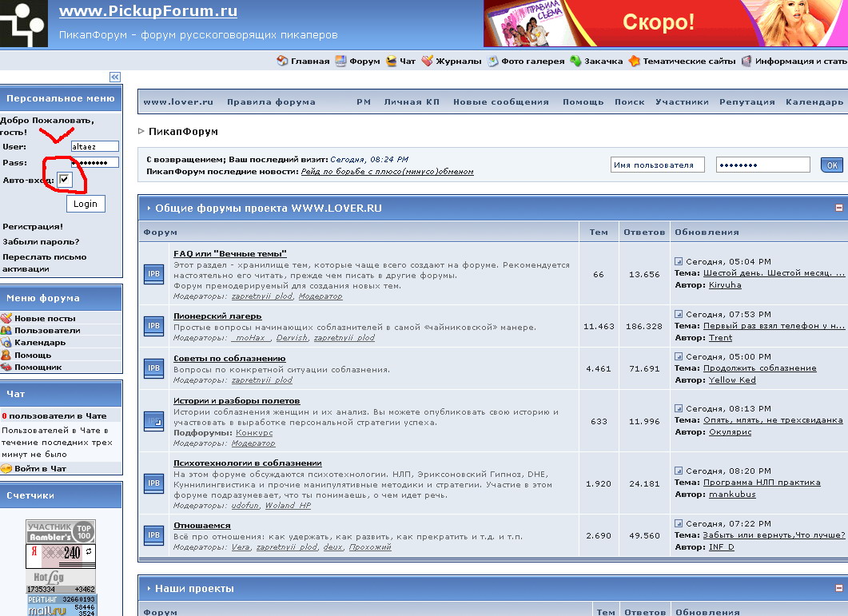
Task: Click the Имя пользователя input field
Action: [657, 165]
